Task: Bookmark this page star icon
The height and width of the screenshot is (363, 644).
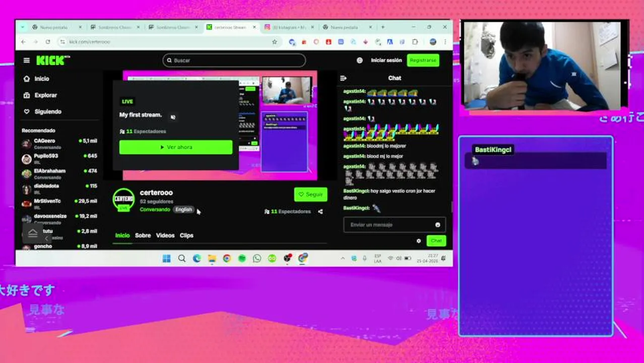Action: [275, 42]
